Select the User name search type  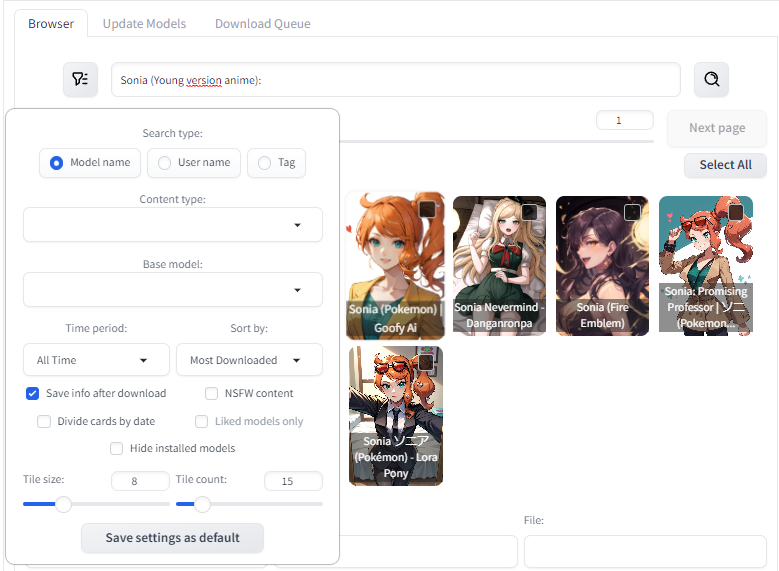(x=194, y=163)
